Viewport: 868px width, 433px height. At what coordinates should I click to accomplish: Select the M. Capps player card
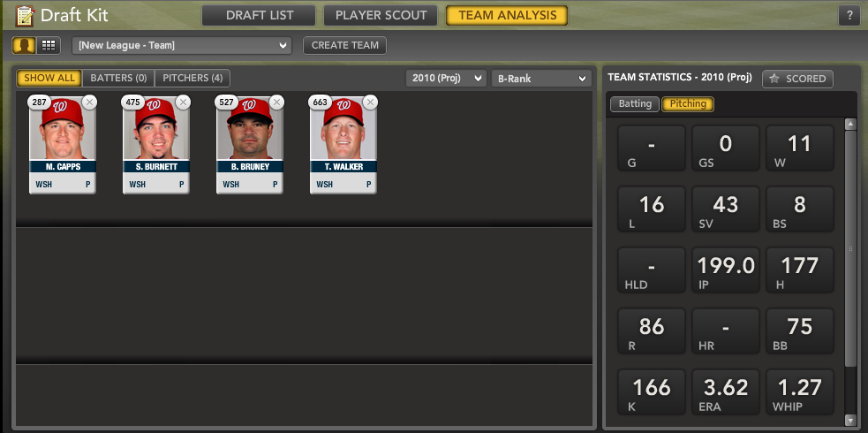63,145
